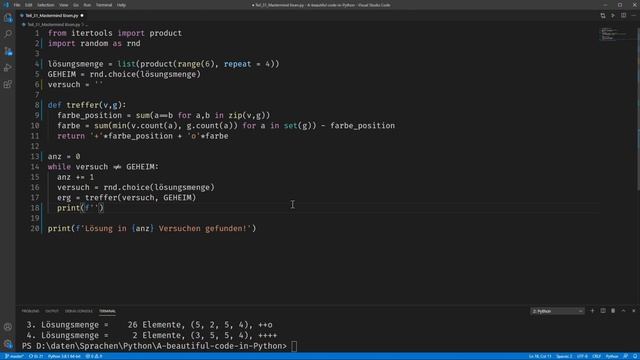Open the Explorer view in the activity bar

(x=8, y=18)
